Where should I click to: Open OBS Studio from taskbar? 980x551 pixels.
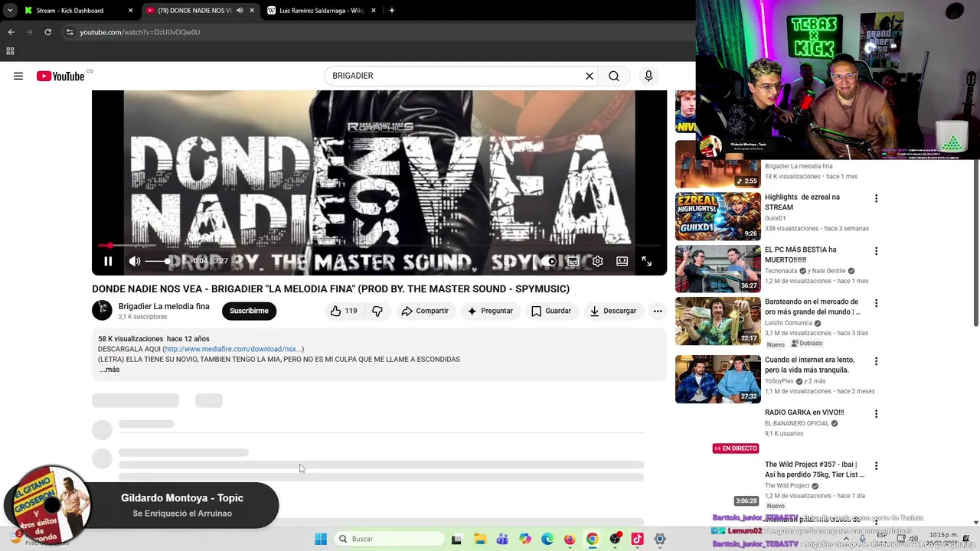(x=615, y=539)
